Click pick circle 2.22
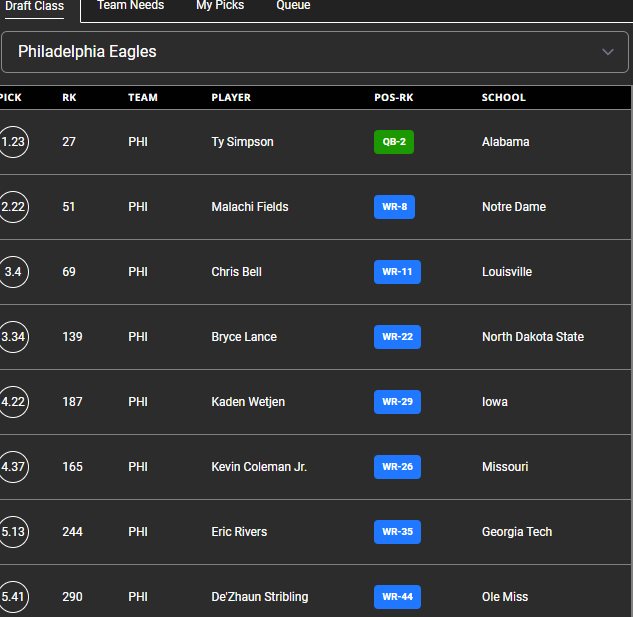Screen dimensions: 633x617 point(13,207)
